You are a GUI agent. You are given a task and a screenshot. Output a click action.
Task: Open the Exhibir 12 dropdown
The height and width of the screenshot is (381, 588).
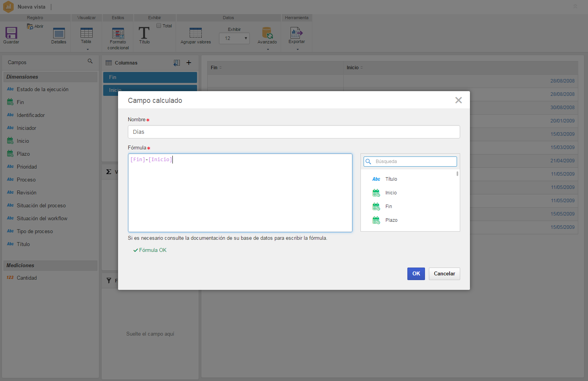tap(234, 38)
